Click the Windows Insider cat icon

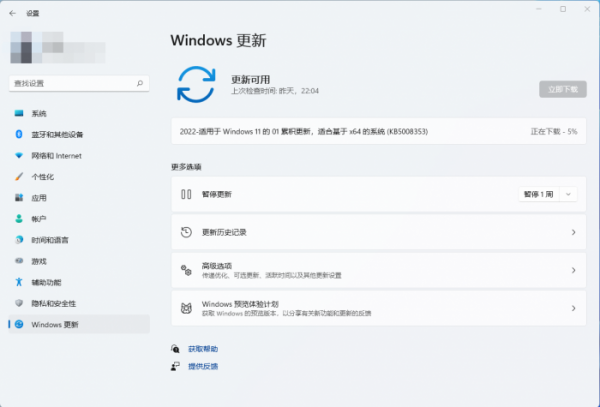[186, 308]
